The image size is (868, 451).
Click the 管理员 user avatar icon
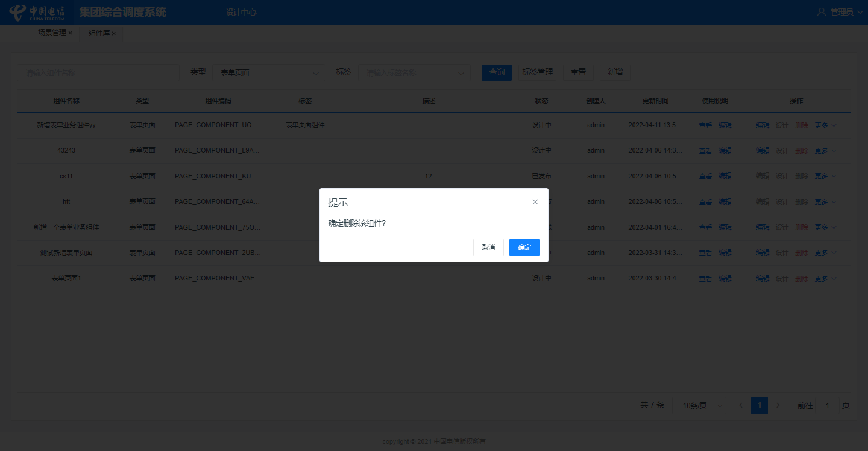coord(821,12)
